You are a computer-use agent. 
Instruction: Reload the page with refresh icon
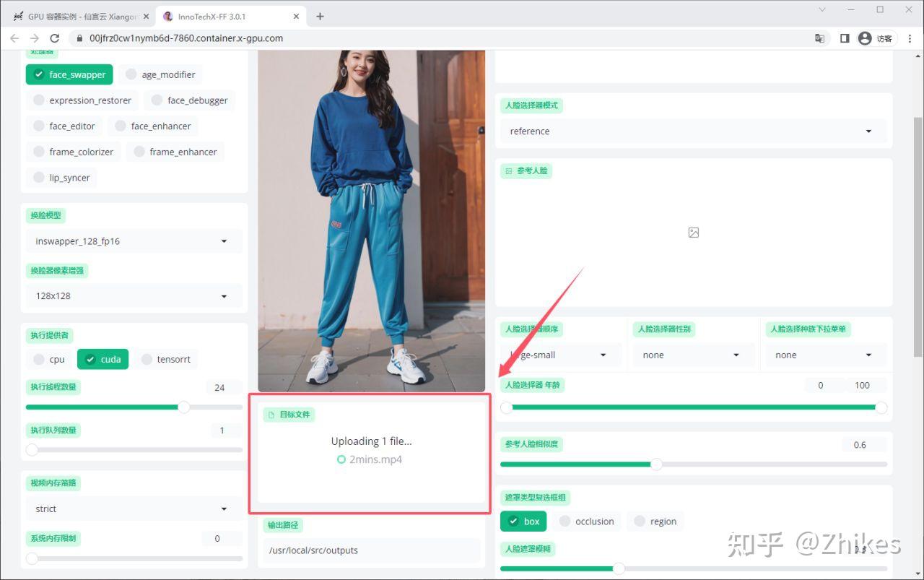[55, 38]
